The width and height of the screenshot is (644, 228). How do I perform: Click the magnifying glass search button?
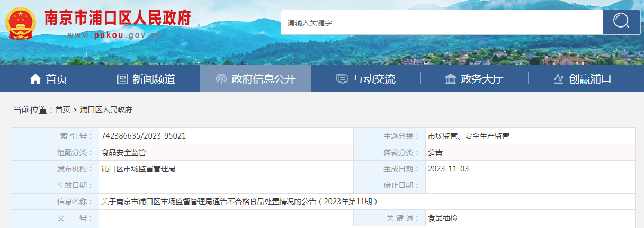pyautogui.click(x=621, y=22)
